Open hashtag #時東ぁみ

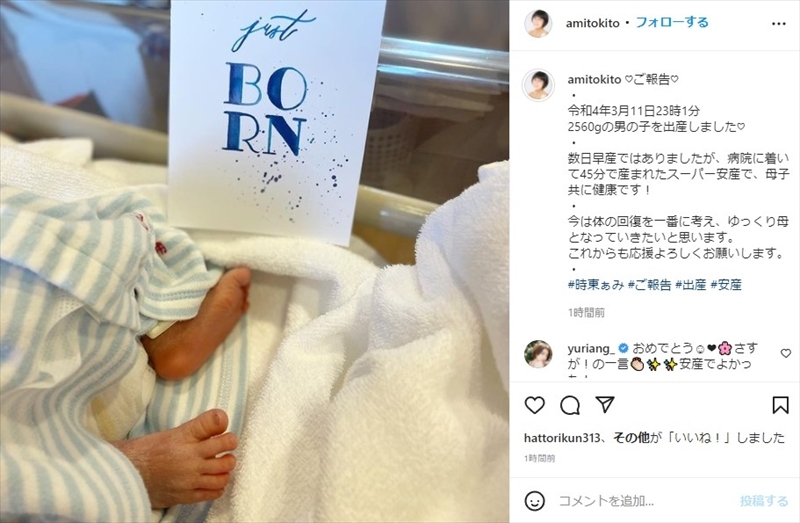point(596,285)
